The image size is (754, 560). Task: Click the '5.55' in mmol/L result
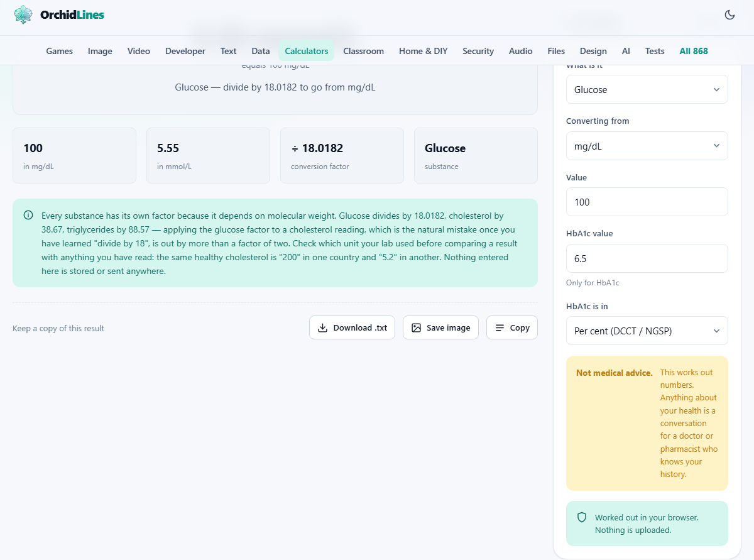pyautogui.click(x=168, y=148)
